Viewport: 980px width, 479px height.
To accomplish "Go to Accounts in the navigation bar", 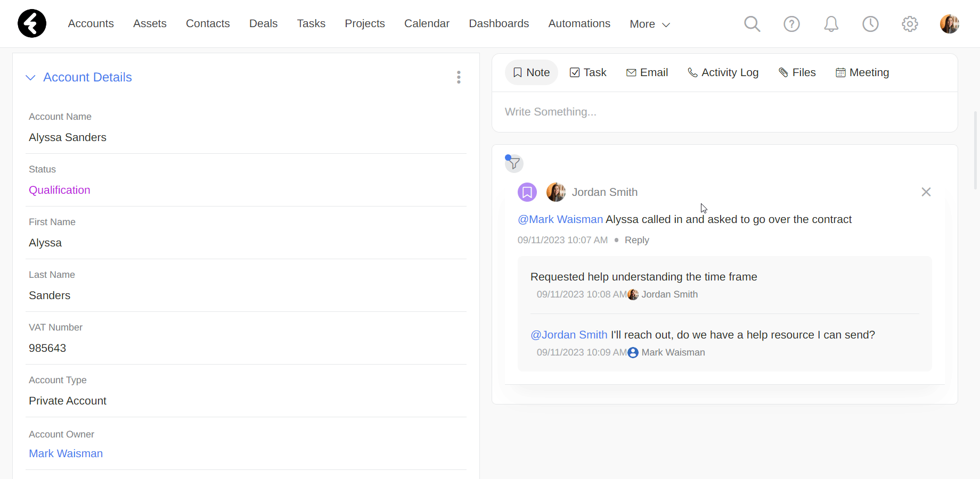I will (91, 23).
